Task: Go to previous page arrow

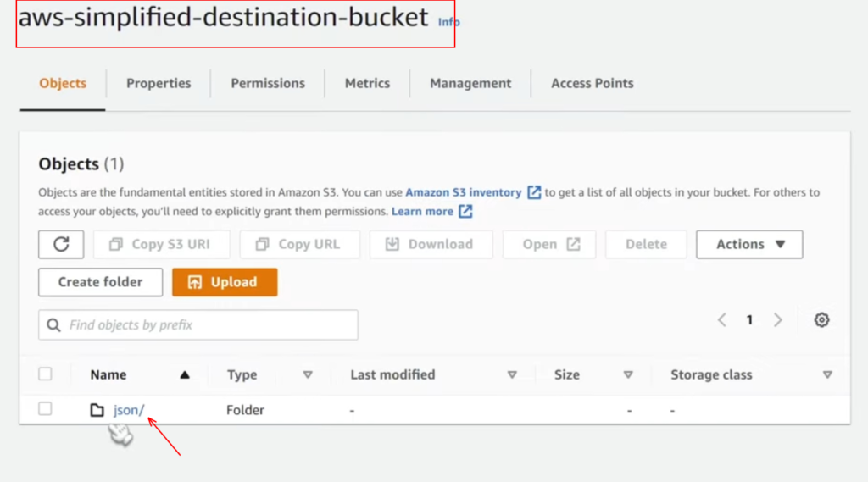Action: [x=722, y=320]
